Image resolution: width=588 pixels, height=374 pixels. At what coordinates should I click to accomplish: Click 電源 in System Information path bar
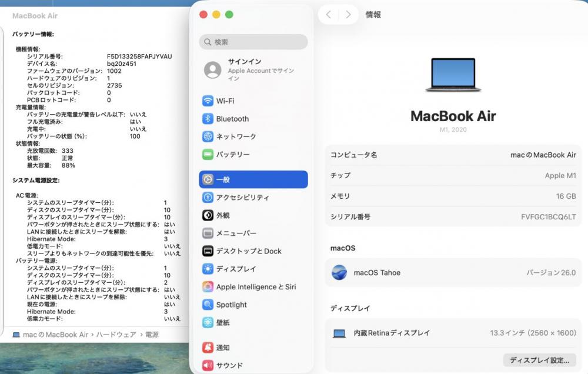(152, 335)
